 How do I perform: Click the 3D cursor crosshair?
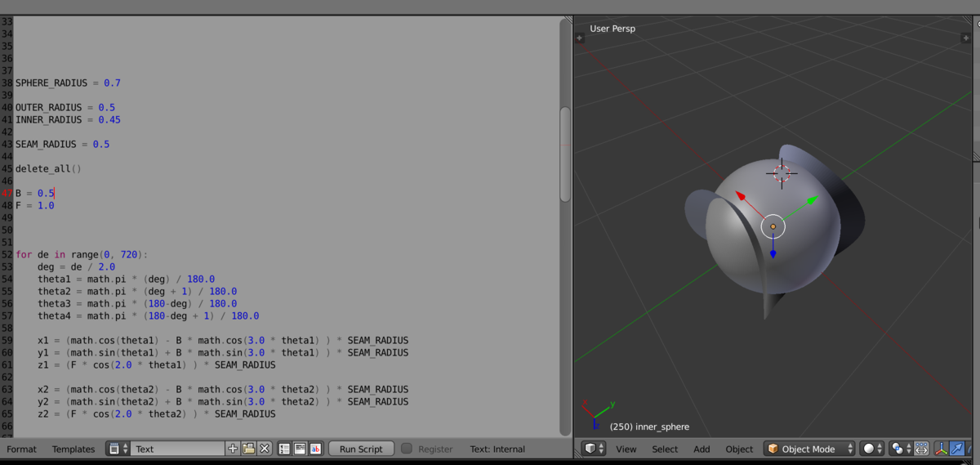[x=782, y=173]
